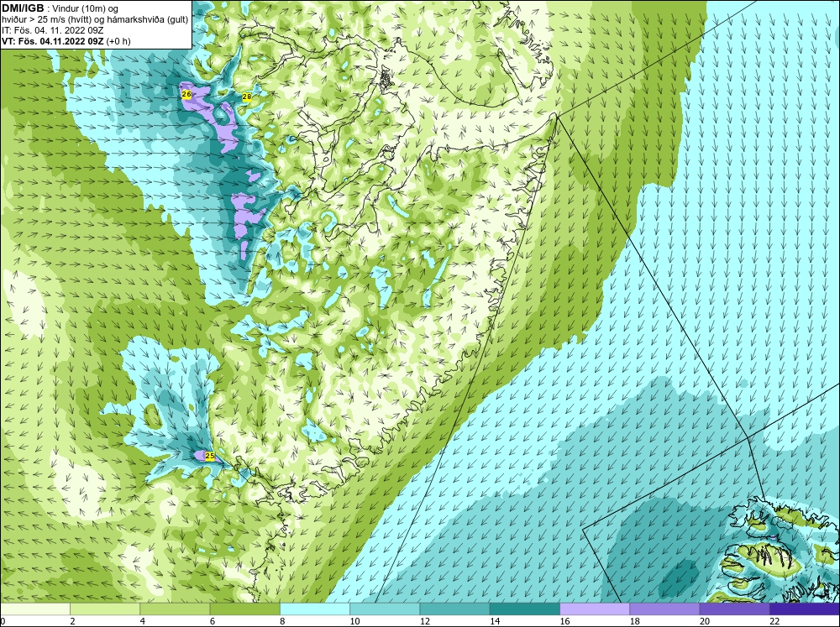This screenshot has width=840, height=627.
Task: Click the 'VT: Fös. 04.11.2022 09Z' line
Action: tap(53, 41)
